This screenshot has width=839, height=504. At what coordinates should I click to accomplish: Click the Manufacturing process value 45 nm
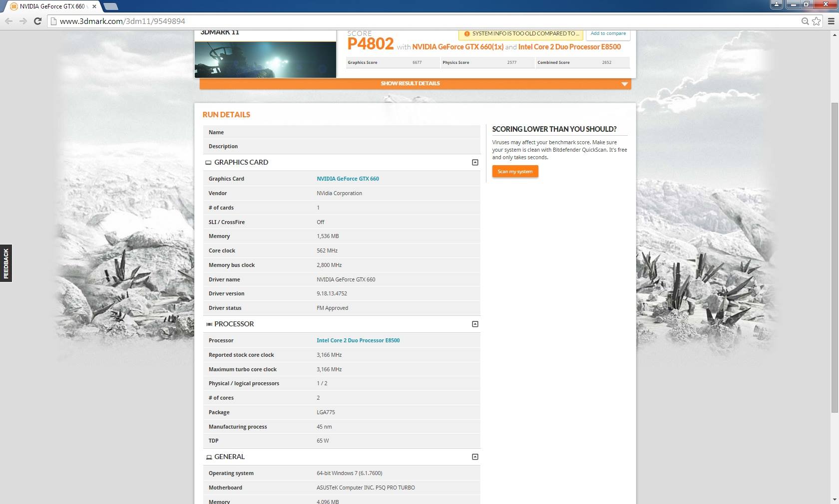tap(324, 427)
